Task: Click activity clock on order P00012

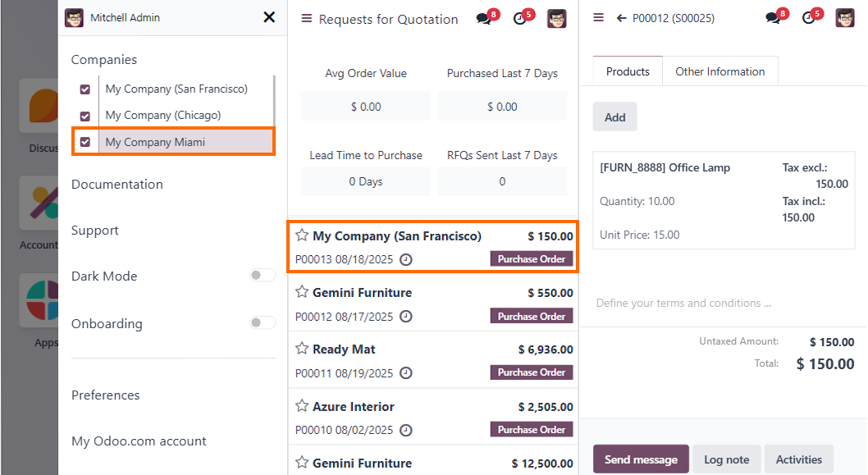Action: pos(405,316)
